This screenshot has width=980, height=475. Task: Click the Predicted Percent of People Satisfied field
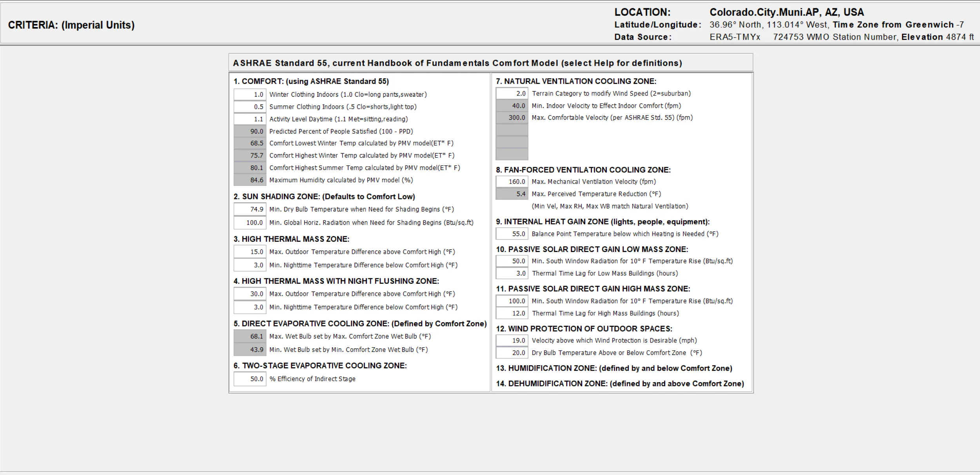[x=250, y=131]
